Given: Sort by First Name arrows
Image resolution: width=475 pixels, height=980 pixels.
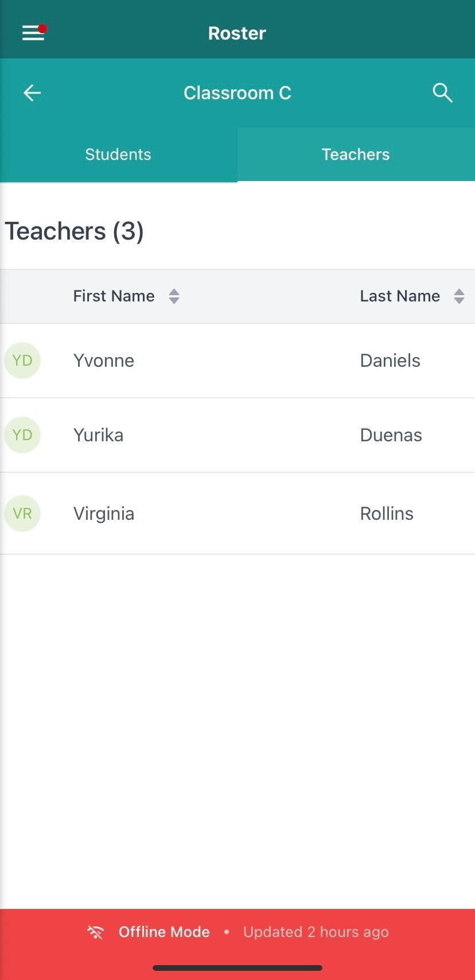Looking at the screenshot, I should (x=174, y=296).
